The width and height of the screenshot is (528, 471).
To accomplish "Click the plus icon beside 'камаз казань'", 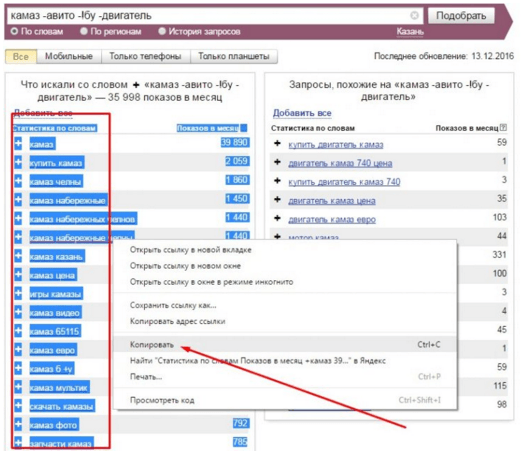I will (18, 256).
